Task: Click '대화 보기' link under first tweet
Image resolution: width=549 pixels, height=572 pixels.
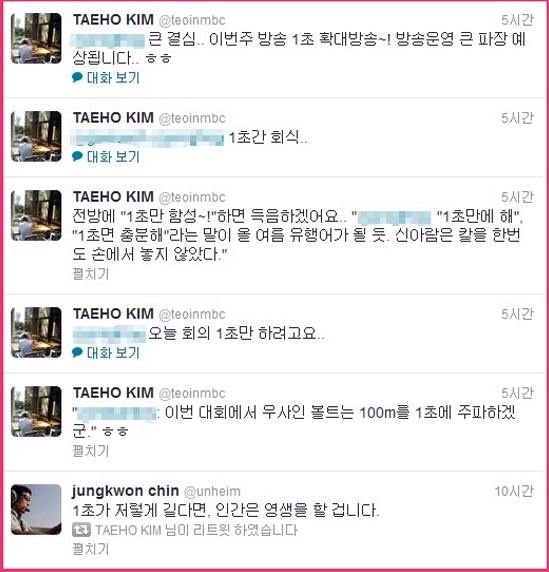Action: click(113, 78)
